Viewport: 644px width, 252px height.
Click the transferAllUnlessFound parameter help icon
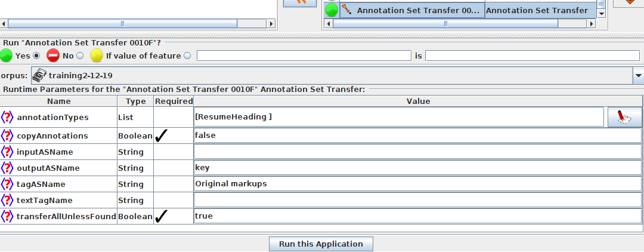(7, 216)
